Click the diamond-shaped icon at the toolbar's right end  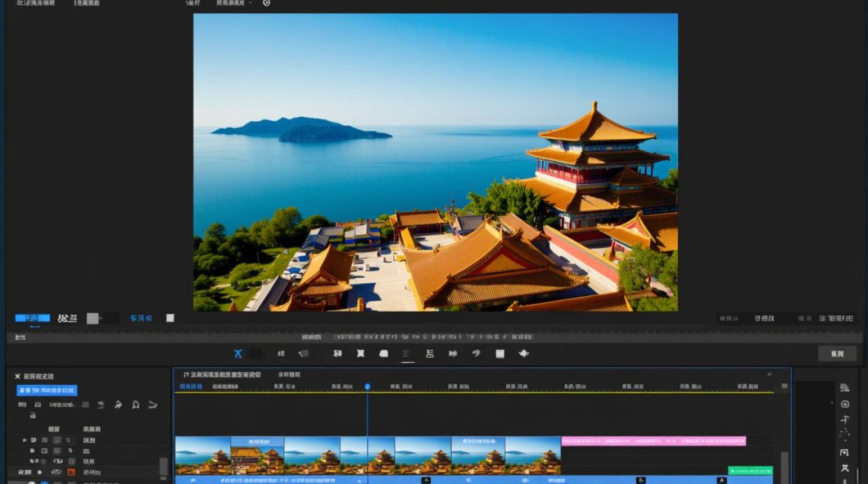tap(524, 354)
